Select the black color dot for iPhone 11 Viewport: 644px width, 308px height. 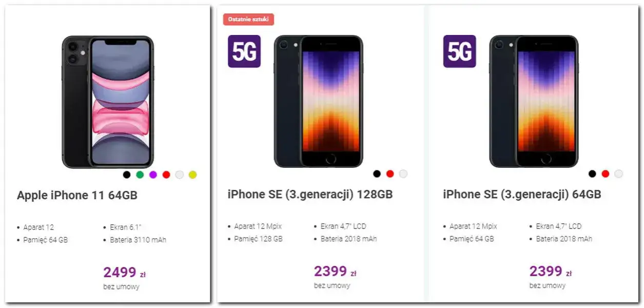126,175
